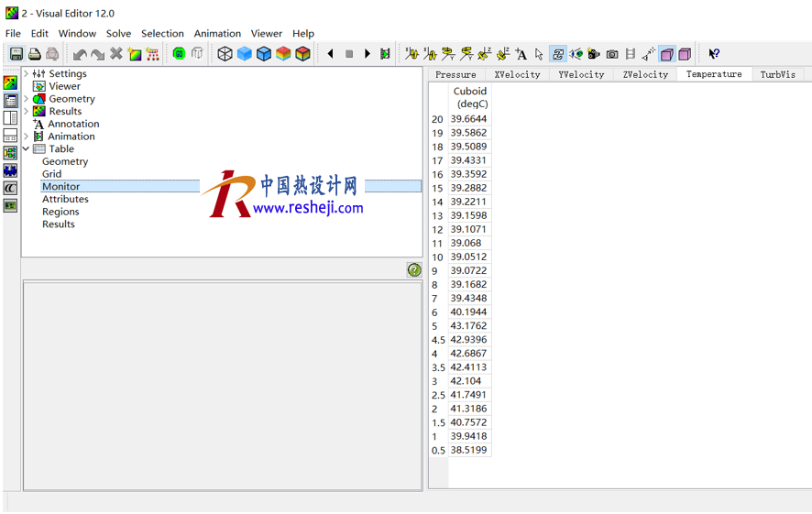The image size is (812, 514).
Task: Switch to the TurbVis tab
Action: tap(777, 74)
